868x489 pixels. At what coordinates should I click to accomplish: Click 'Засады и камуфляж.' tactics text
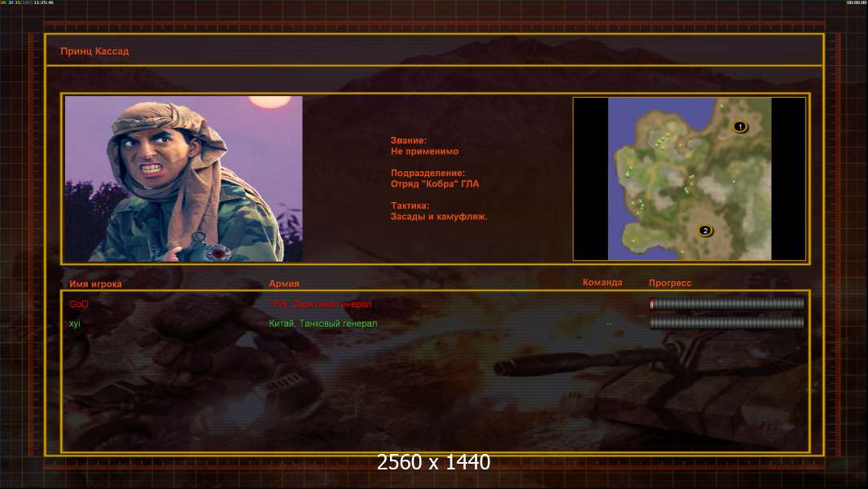(x=439, y=217)
